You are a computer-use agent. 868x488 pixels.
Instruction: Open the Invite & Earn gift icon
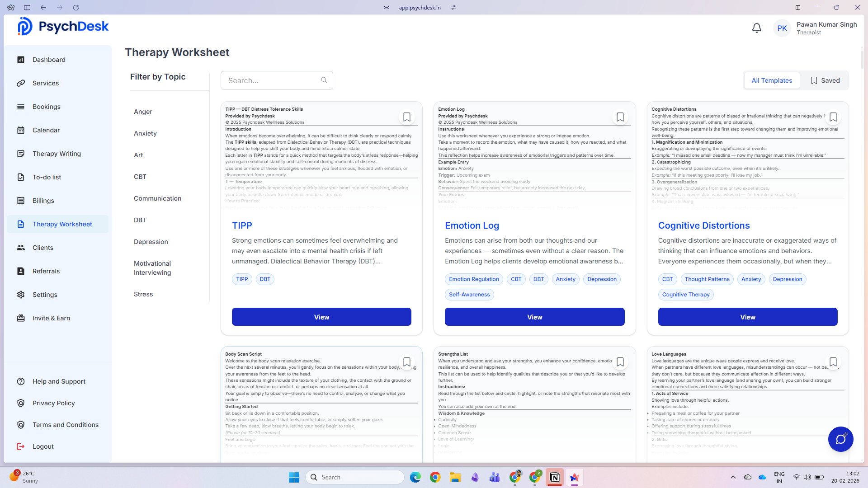click(21, 318)
